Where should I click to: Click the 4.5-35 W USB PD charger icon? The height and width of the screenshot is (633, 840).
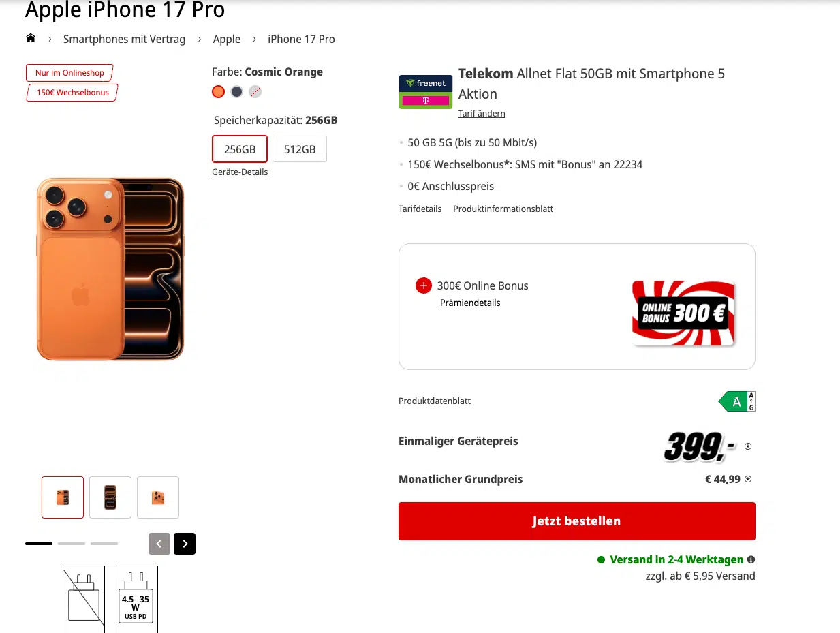(x=137, y=599)
